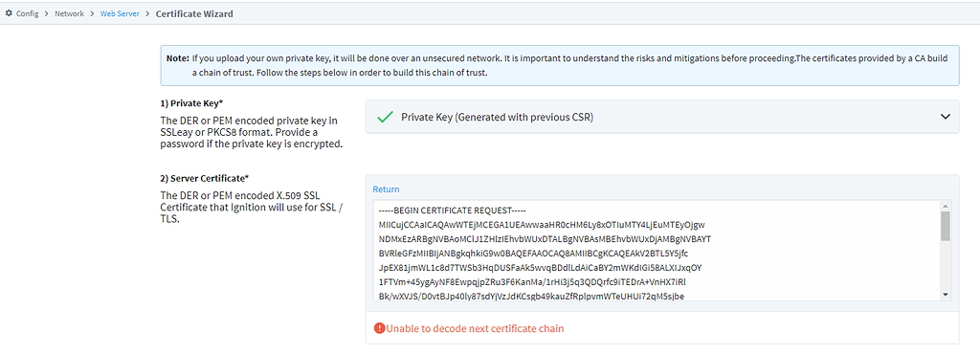Open the Web Server breadcrumb link

(120, 13)
